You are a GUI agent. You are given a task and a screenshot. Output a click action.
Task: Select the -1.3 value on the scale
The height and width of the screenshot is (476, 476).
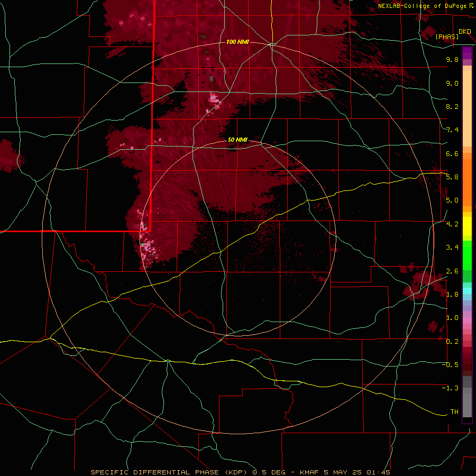(x=450, y=388)
